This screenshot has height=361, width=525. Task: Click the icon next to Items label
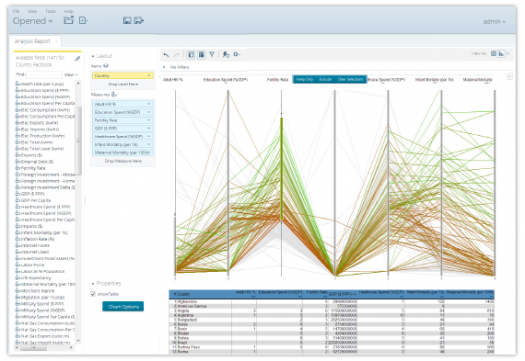point(106,66)
